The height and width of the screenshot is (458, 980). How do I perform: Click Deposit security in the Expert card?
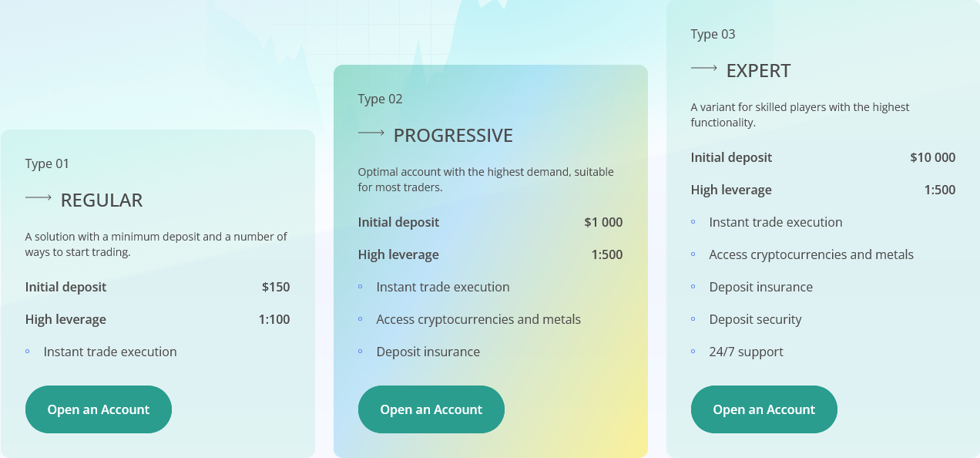755,319
